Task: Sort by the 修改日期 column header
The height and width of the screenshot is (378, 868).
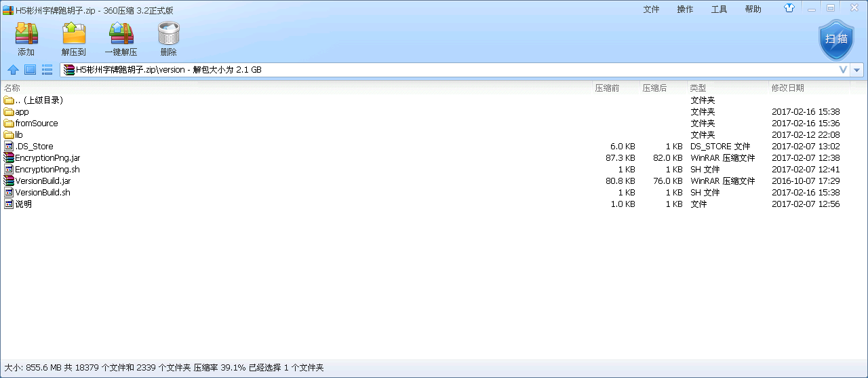Action: click(787, 88)
